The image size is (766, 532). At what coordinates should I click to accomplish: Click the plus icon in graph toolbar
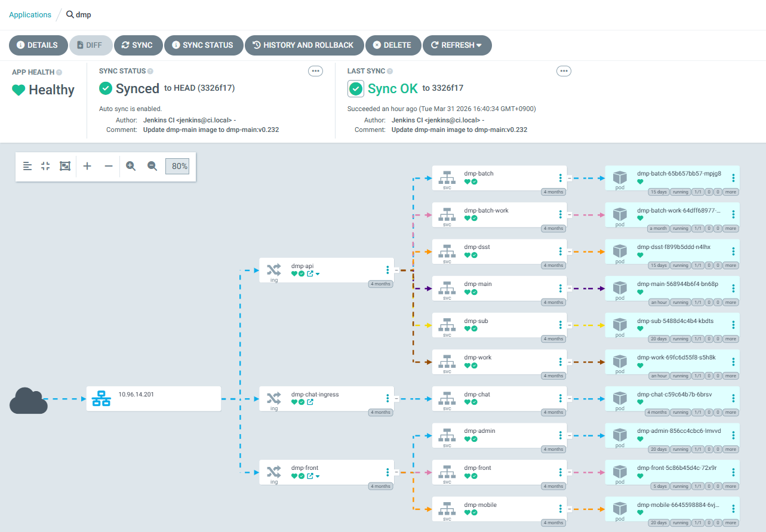(87, 166)
